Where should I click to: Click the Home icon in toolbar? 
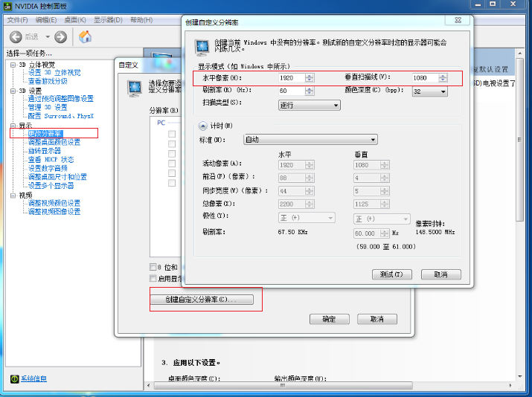click(x=85, y=36)
